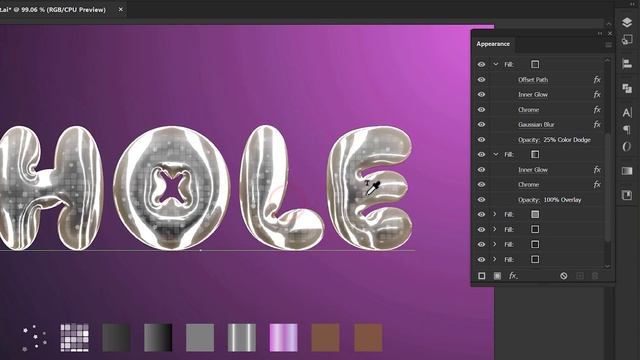Open the Gaussian Blur effect settings
The width and height of the screenshot is (640, 360).
[536, 124]
